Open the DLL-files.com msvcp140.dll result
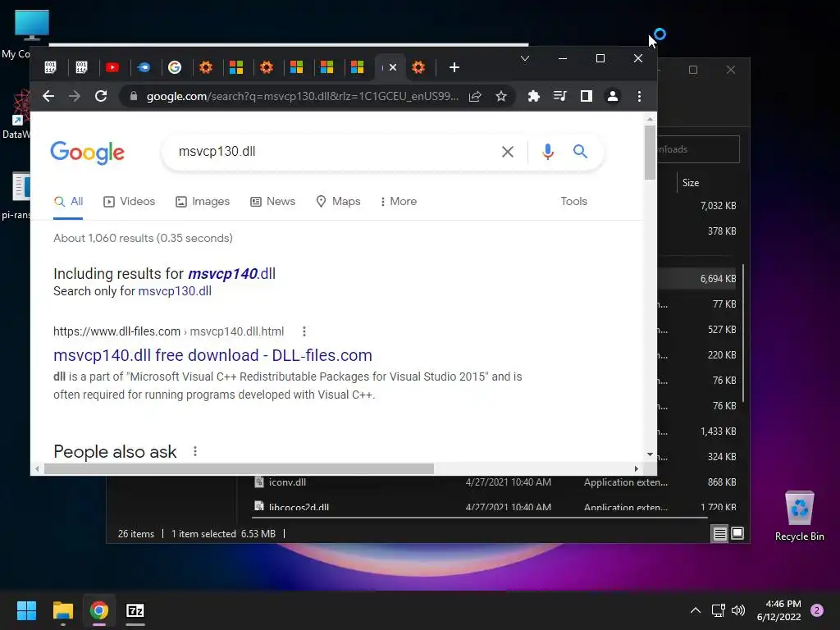This screenshot has height=630, width=840. tap(212, 355)
